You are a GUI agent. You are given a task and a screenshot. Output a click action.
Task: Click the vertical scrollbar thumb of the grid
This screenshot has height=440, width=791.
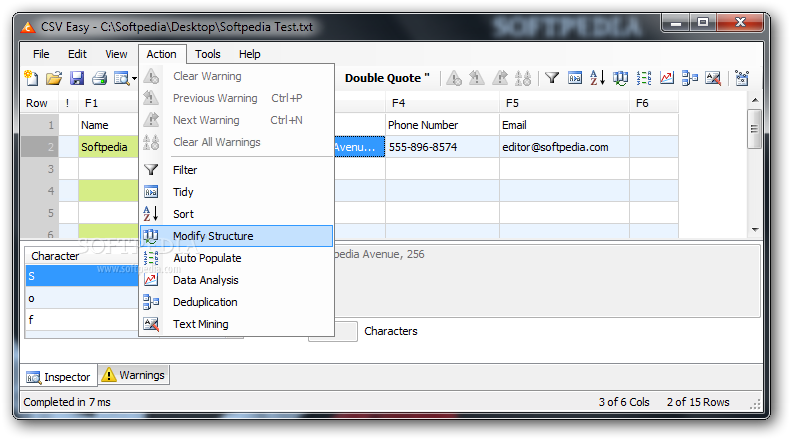click(x=755, y=129)
